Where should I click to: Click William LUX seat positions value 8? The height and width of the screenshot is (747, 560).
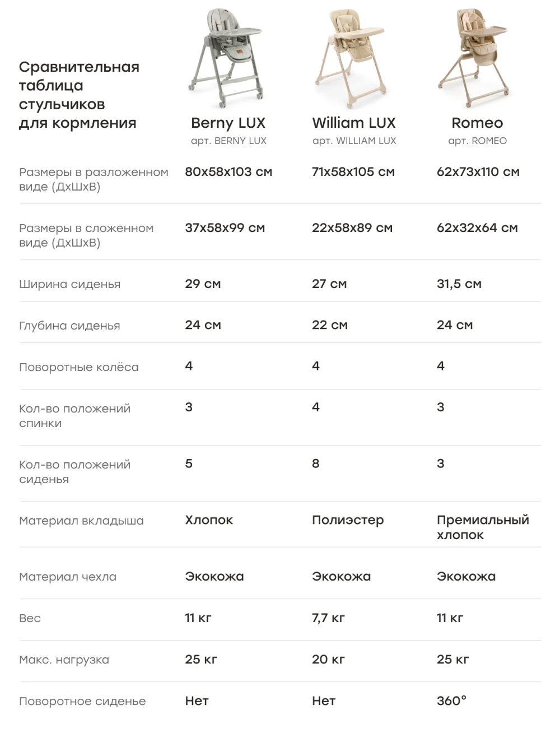316,463
